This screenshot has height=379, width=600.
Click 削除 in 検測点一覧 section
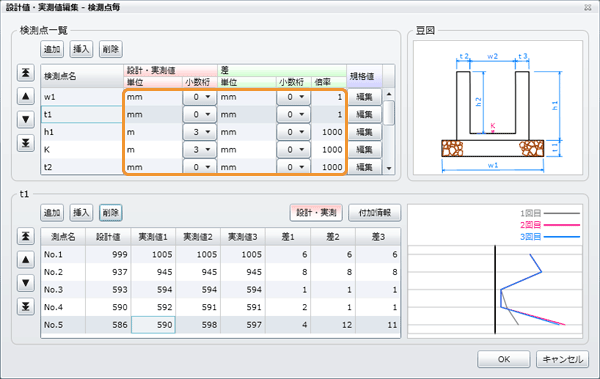pos(111,49)
